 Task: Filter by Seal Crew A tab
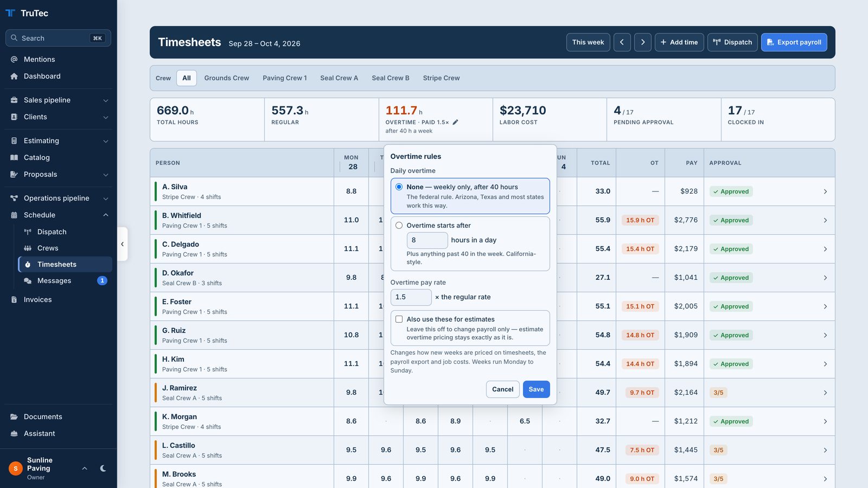click(339, 78)
